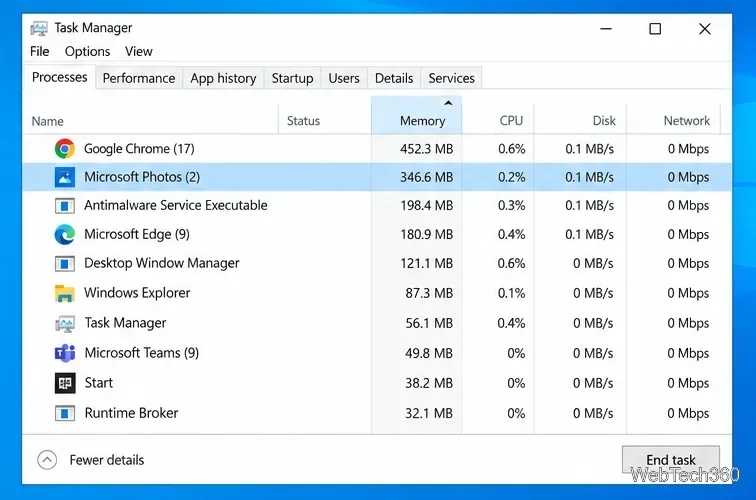
Task: Switch to the Details tab
Action: 394,78
